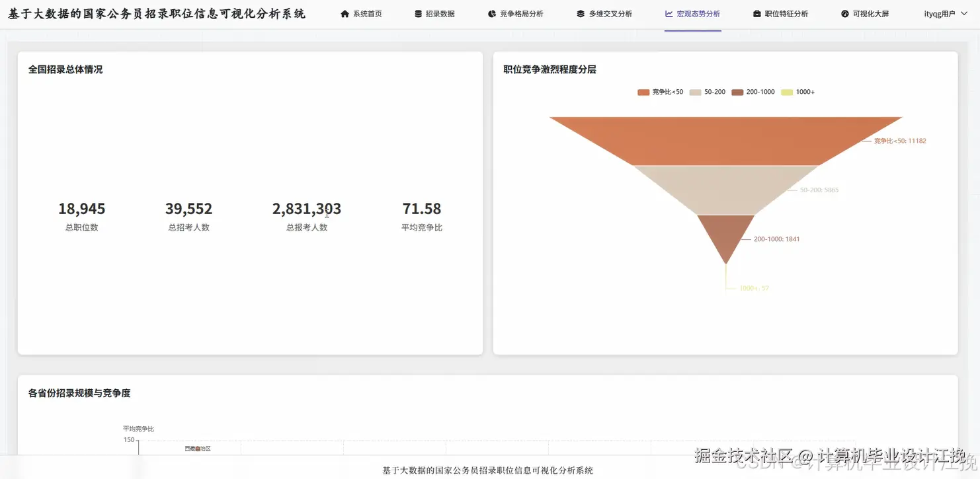Click the 39,552 总招考人数 value
980x479 pixels.
(189, 209)
